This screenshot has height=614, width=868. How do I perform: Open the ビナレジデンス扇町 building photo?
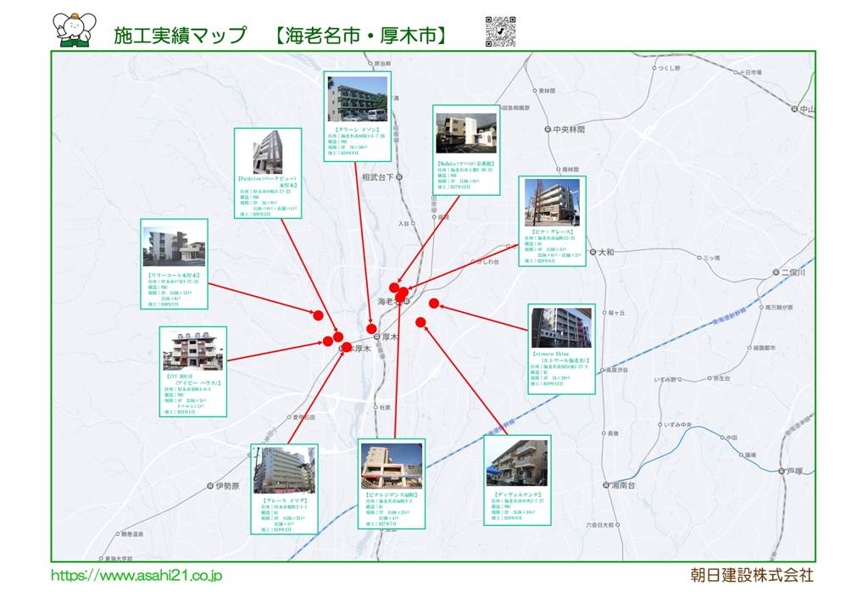pos(392,466)
